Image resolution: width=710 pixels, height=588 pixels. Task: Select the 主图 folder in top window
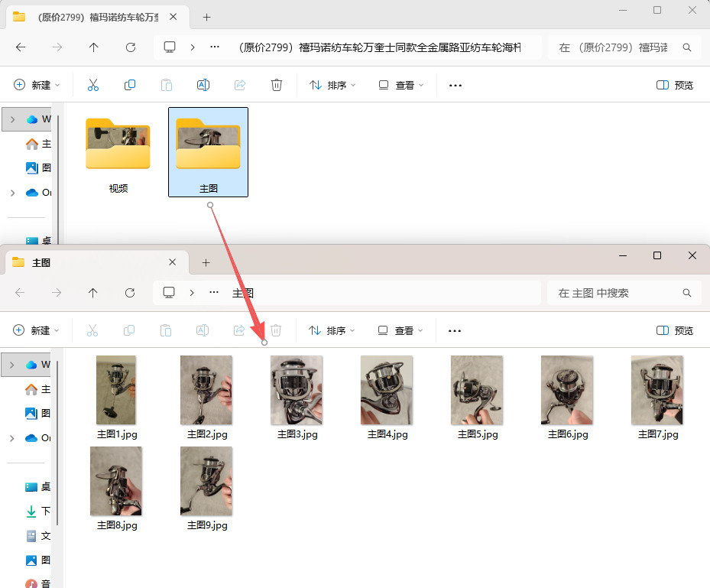(x=209, y=153)
